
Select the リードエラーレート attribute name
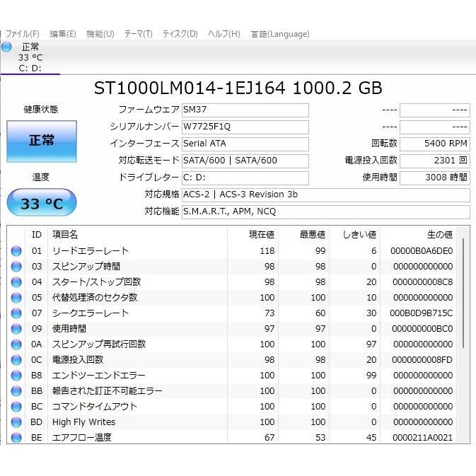[x=91, y=251]
